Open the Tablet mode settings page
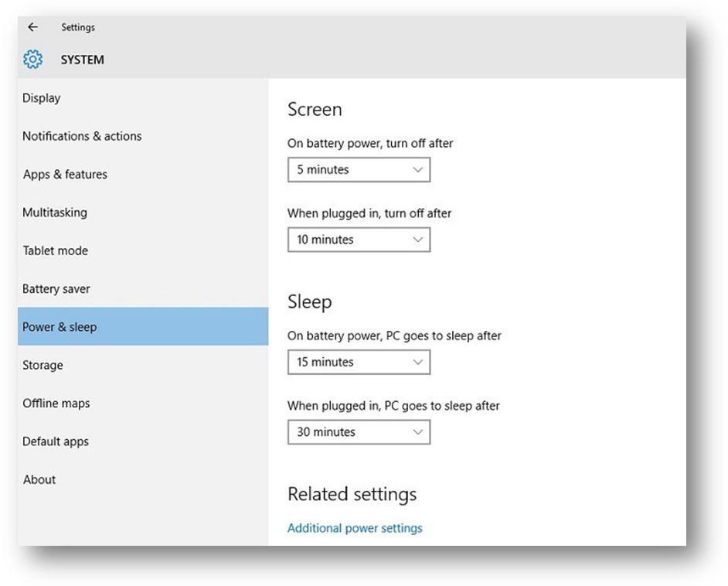728x586 pixels. coord(55,250)
